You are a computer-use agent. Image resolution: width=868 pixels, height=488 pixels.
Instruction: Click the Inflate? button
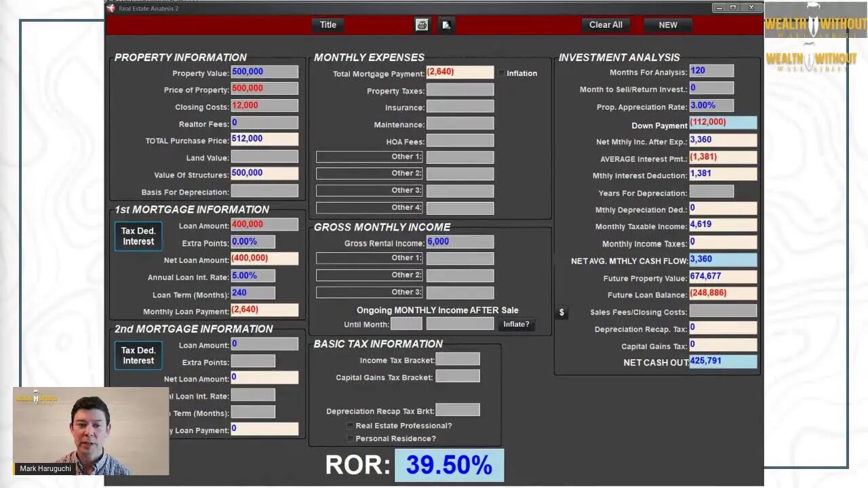[x=516, y=325]
